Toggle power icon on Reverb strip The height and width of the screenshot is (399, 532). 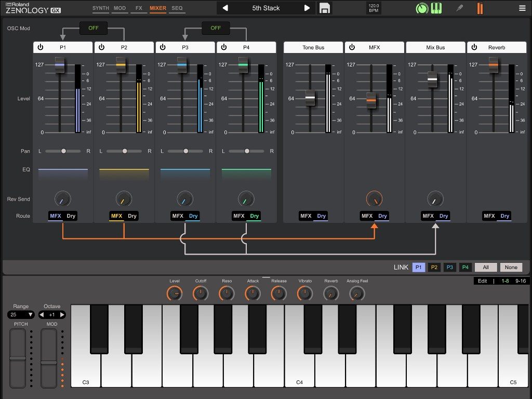coord(474,47)
